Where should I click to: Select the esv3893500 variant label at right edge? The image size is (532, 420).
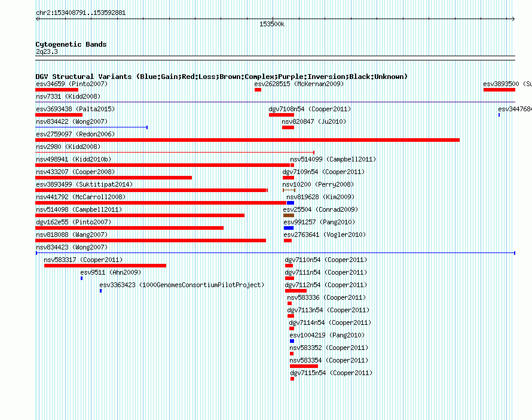507,84
